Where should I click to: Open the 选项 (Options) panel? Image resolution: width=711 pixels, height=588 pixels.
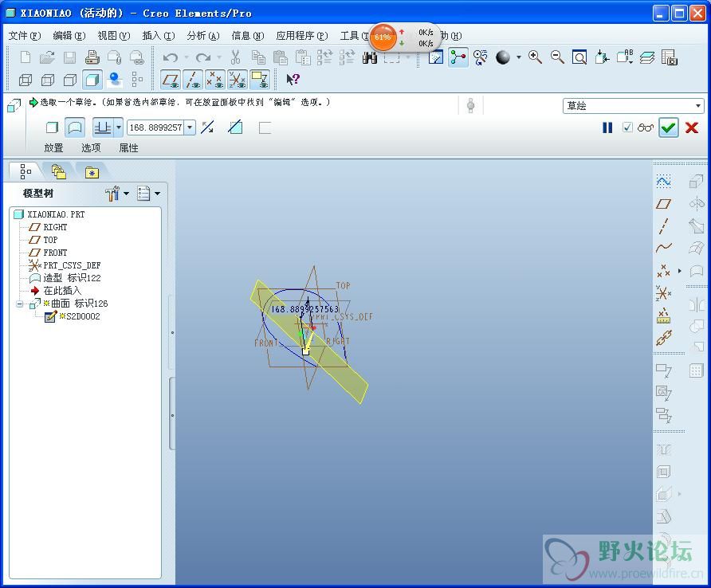91,147
